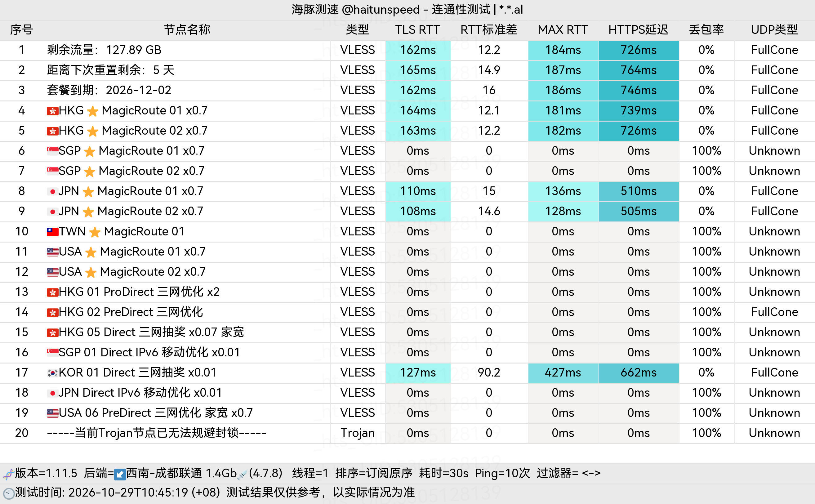
Task: Select the 90.2 RTT deviation cell
Action: click(x=489, y=373)
